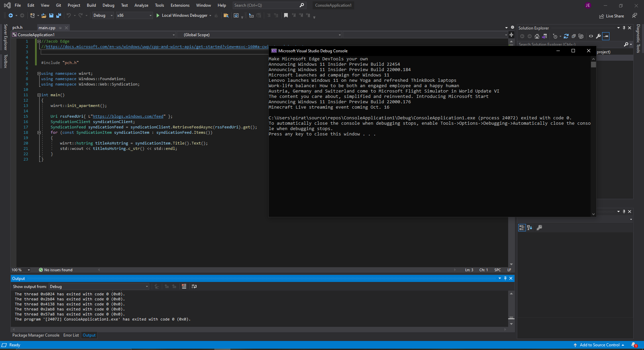644x350 pixels.
Task: Click the Undo icon on toolbar
Action: point(69,15)
